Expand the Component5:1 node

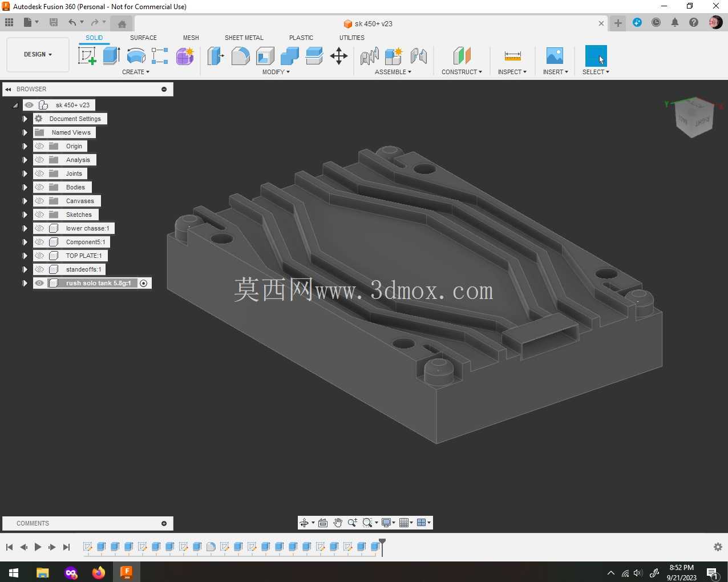pyautogui.click(x=25, y=242)
